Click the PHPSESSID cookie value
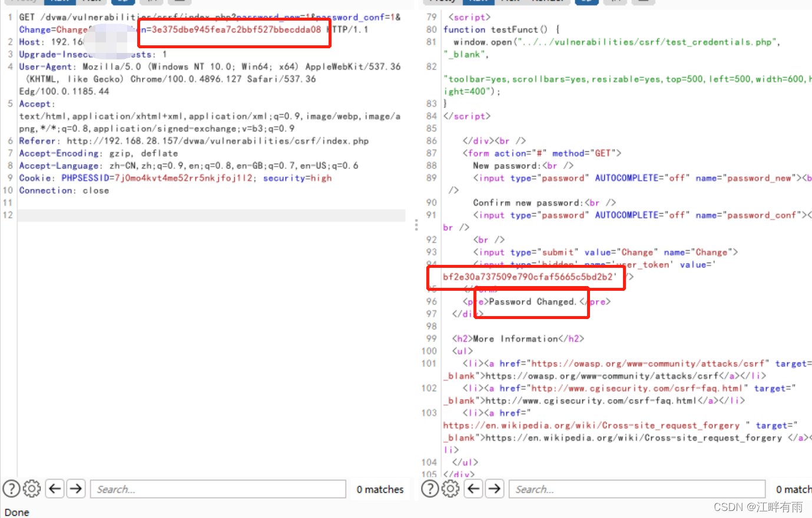 tap(183, 178)
